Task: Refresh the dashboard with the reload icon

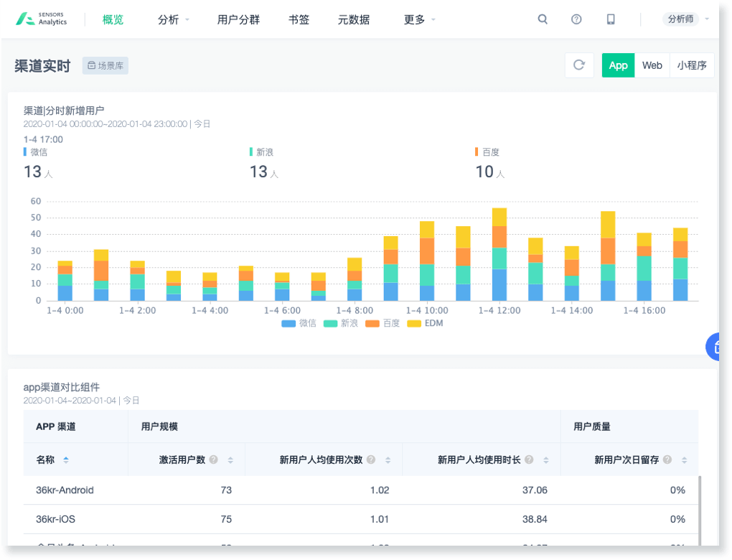Action: coord(579,65)
